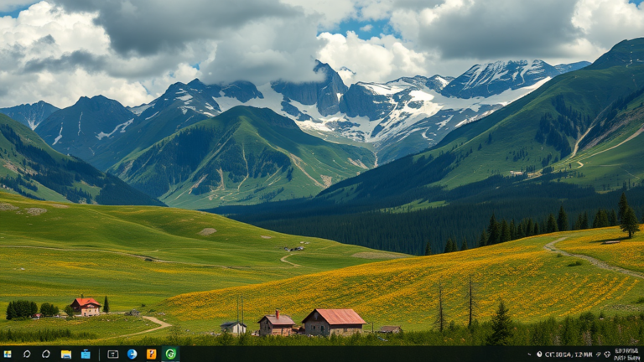Click the first system tray status icon
This screenshot has width=644, height=362.
(538, 354)
